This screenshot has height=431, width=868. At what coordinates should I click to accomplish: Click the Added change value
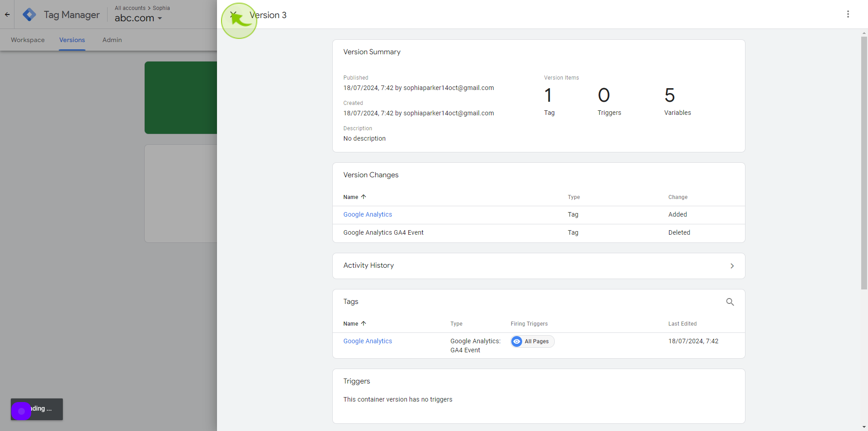677,214
